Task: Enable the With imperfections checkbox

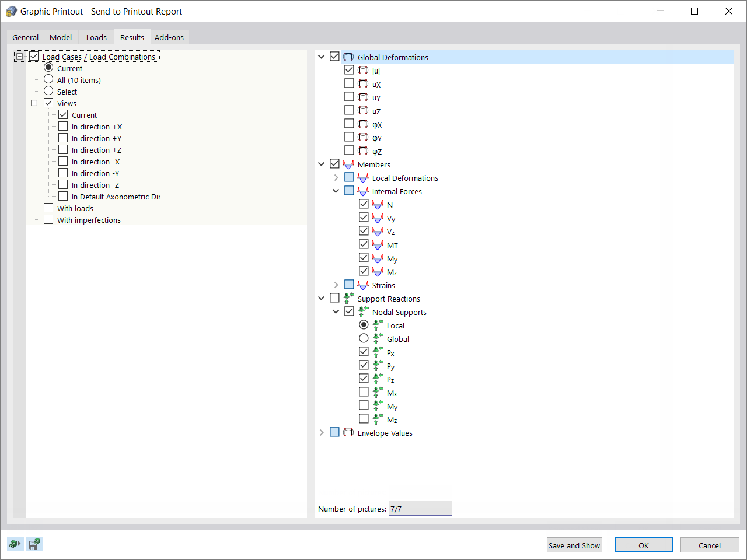Action: point(48,219)
